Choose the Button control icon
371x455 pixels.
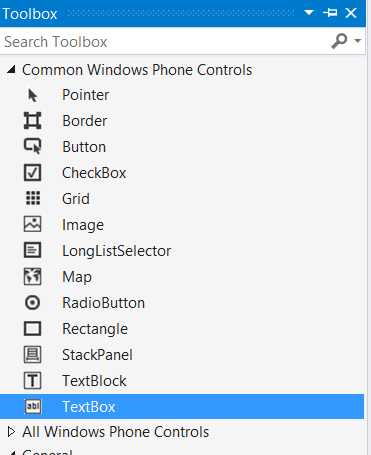coord(32,147)
